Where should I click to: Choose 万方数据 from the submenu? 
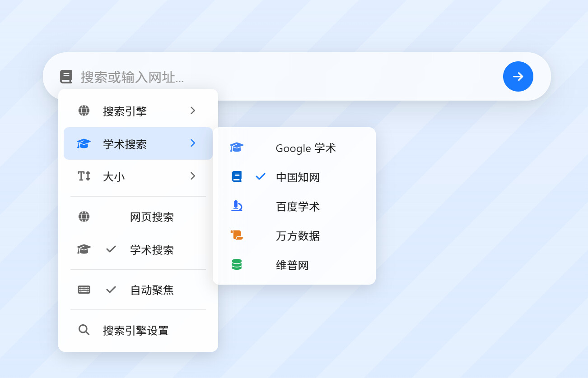pyautogui.click(x=294, y=235)
